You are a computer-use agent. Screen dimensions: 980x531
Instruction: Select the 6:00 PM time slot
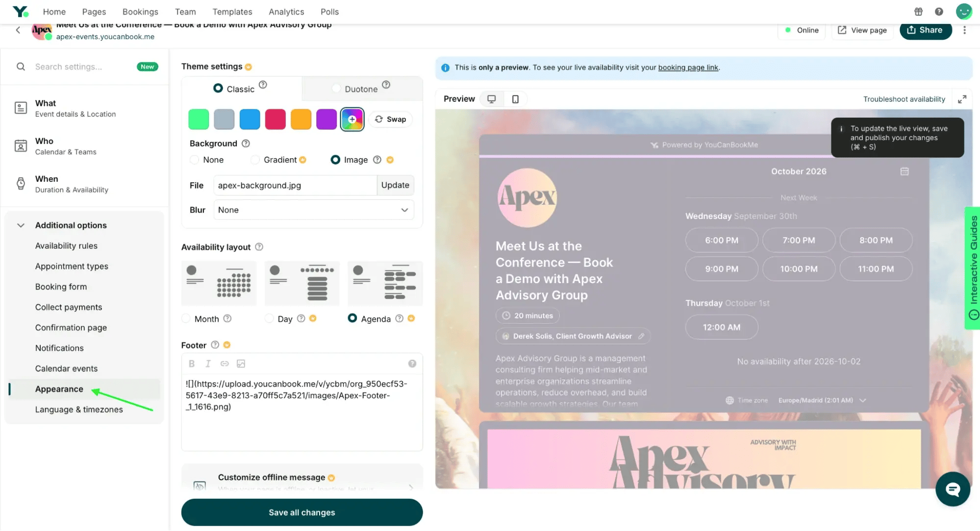tap(722, 241)
